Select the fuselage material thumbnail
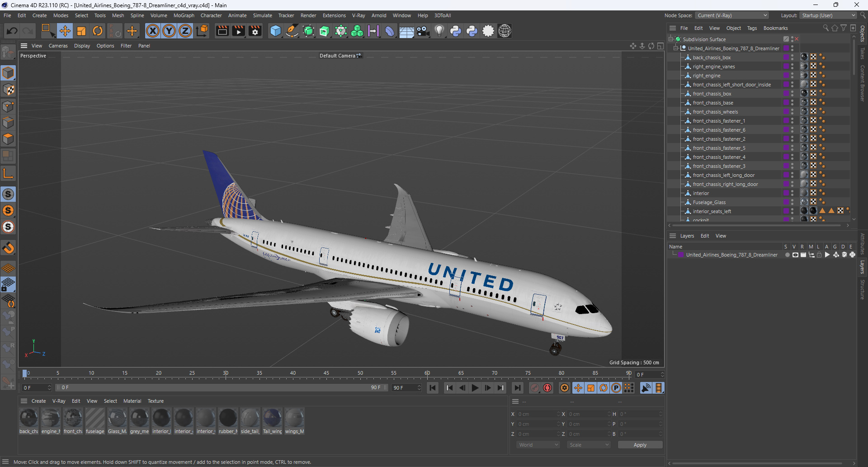This screenshot has width=868, height=467. pyautogui.click(x=95, y=421)
